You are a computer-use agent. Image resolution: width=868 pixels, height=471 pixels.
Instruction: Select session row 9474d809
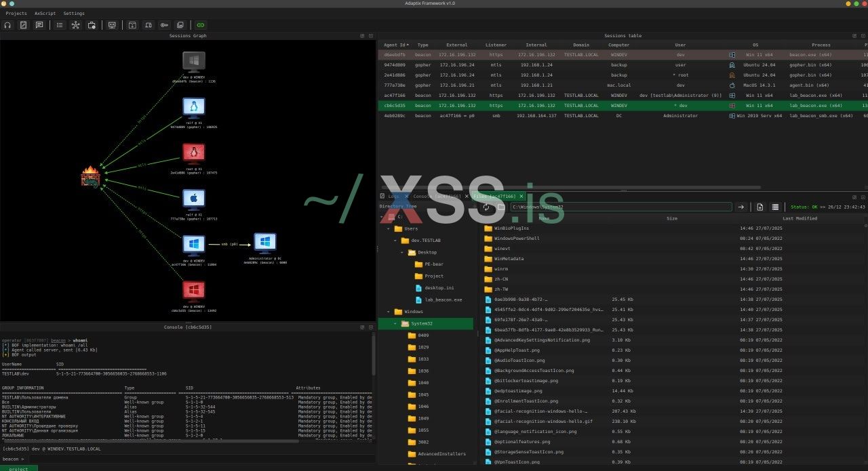[x=623, y=65]
